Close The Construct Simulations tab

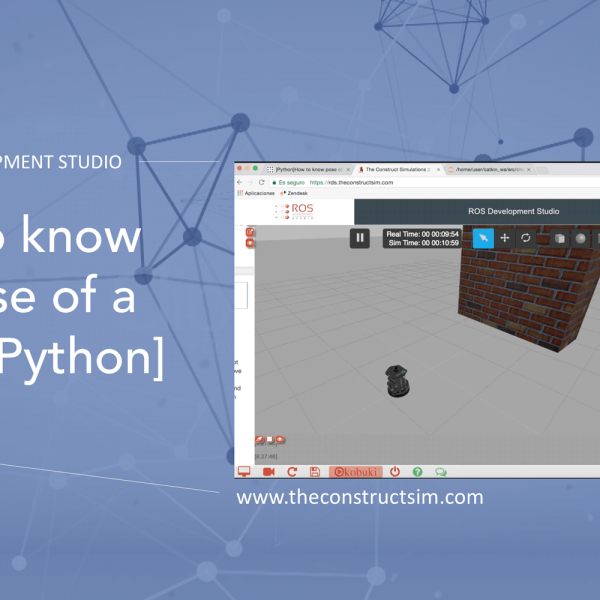tap(439, 170)
